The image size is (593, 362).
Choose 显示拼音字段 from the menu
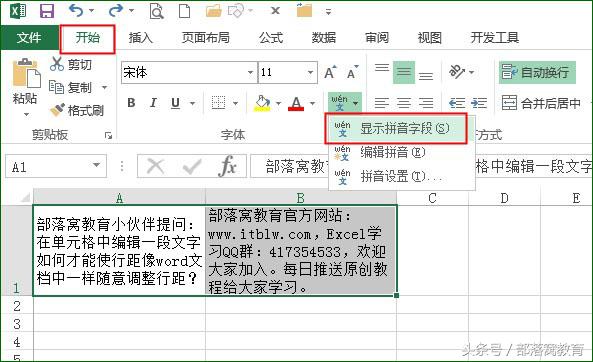click(x=396, y=128)
